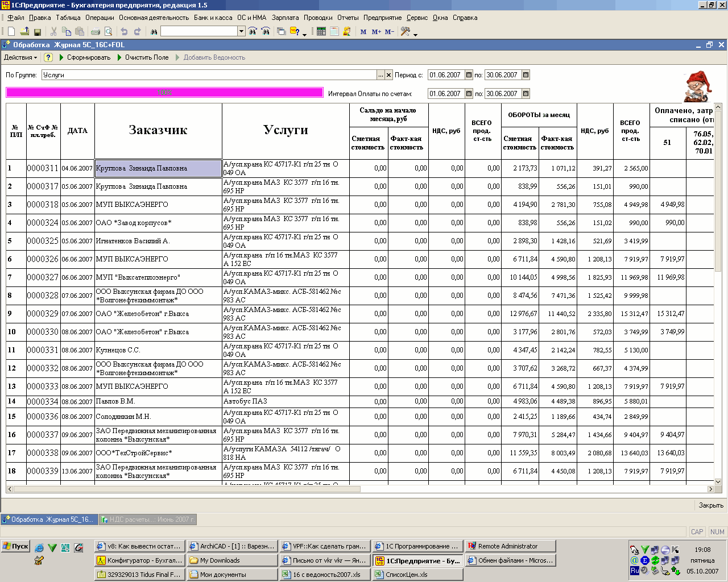The image size is (728, 582).
Task: Click the user person toolbar icon
Action: click(x=347, y=32)
